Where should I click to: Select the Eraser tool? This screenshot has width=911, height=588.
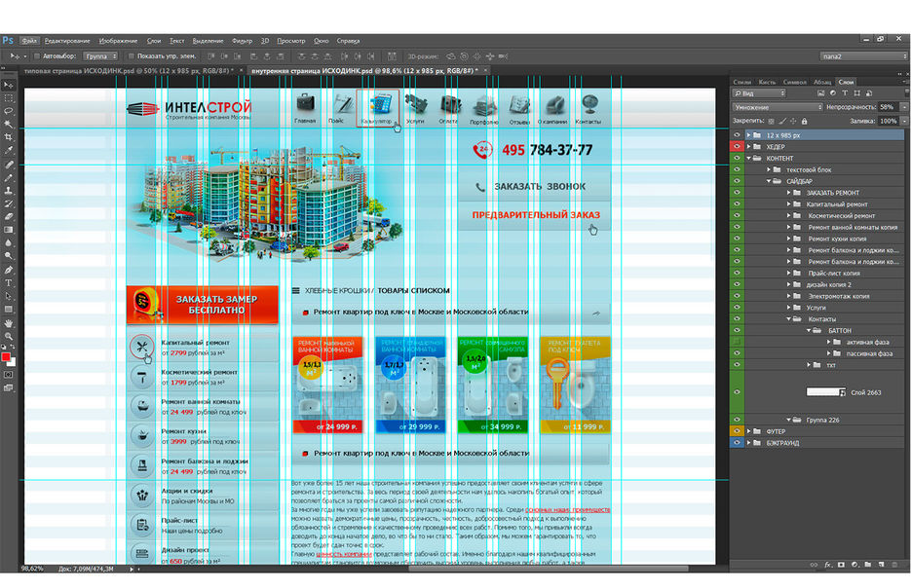point(8,216)
